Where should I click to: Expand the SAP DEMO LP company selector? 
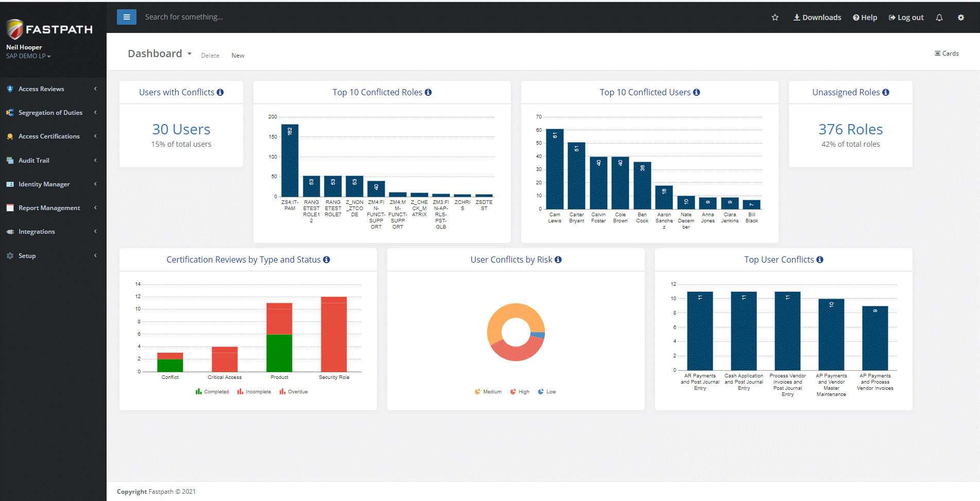(28, 56)
